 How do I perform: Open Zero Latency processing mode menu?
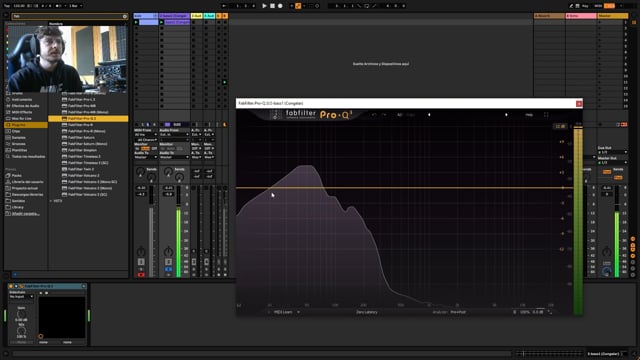tap(367, 312)
